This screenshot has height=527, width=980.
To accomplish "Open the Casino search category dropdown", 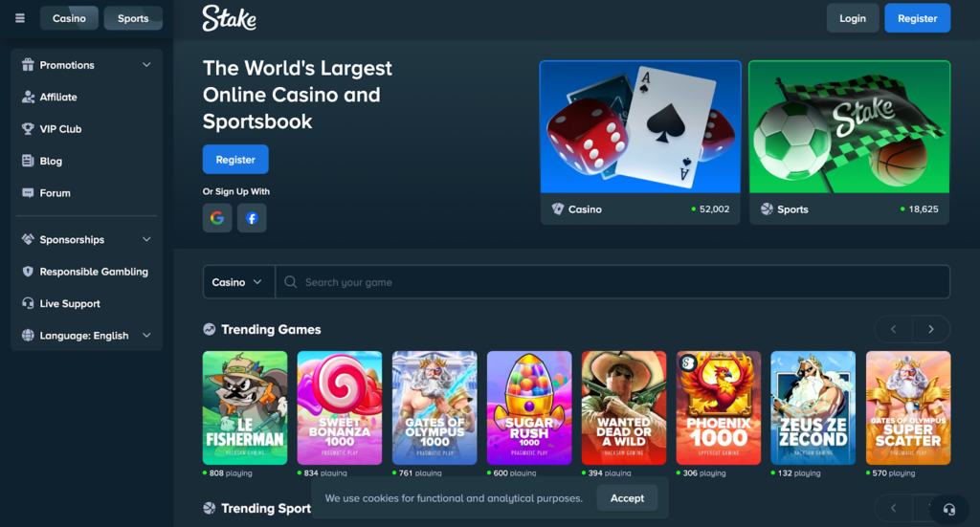I will coord(238,282).
